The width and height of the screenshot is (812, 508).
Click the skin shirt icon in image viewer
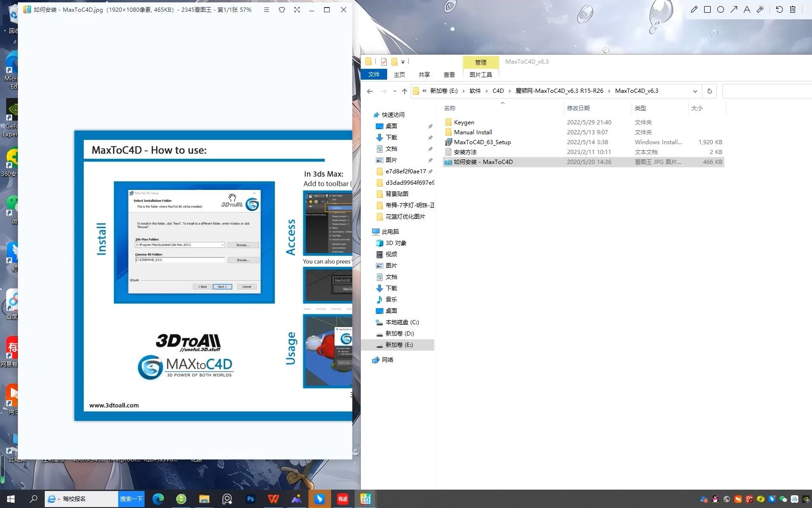point(282,9)
